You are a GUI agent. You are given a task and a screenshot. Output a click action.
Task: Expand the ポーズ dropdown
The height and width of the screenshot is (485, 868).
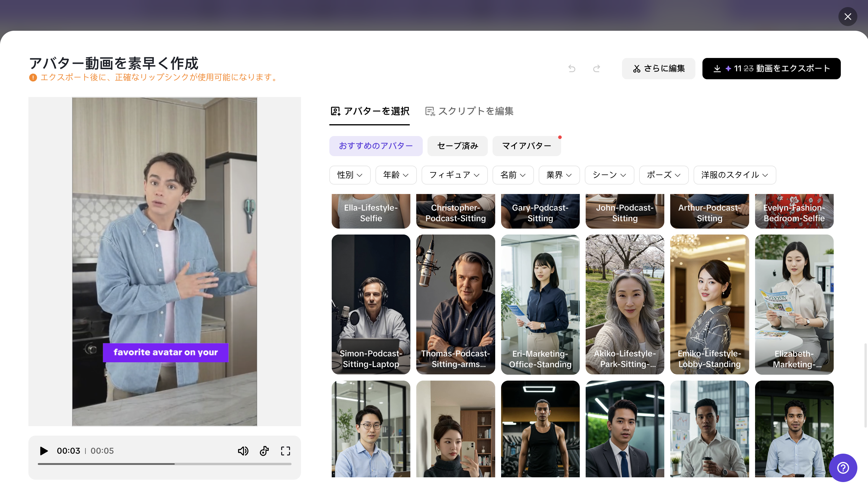coord(663,175)
